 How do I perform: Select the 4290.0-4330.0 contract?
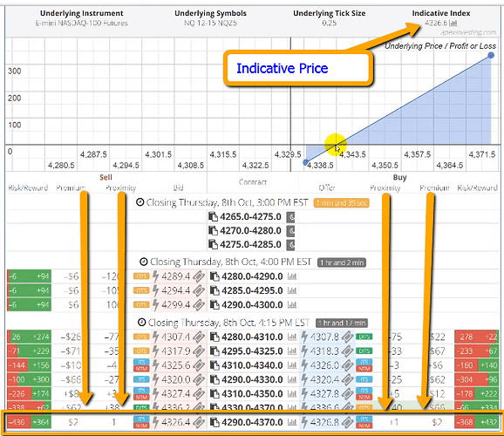[252, 379]
